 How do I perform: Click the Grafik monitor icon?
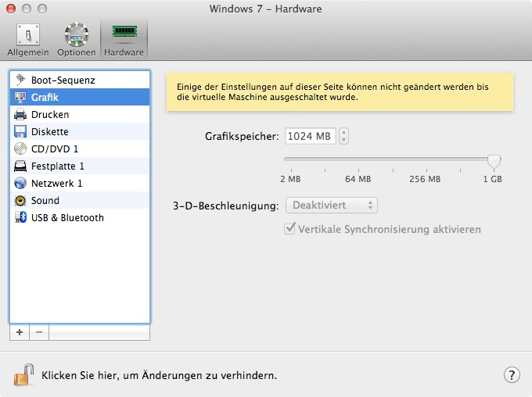tap(20, 98)
